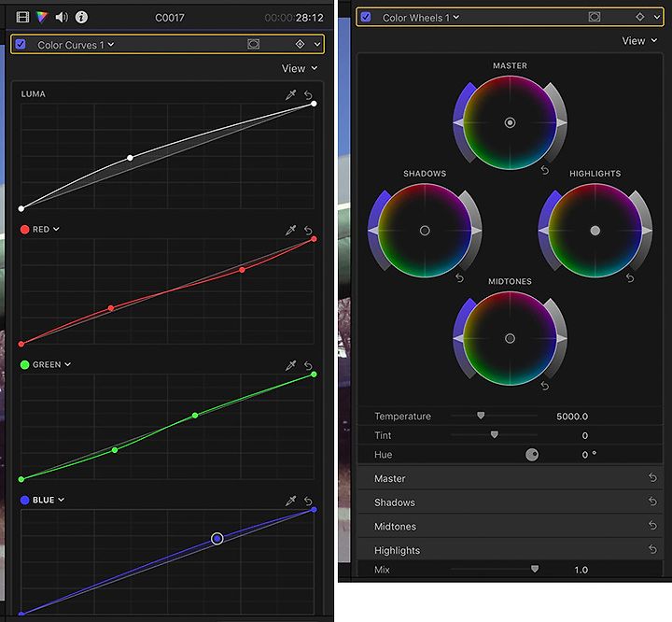Click the Master wheel brightness arrow handle
This screenshot has height=622, width=672.
[x=562, y=123]
